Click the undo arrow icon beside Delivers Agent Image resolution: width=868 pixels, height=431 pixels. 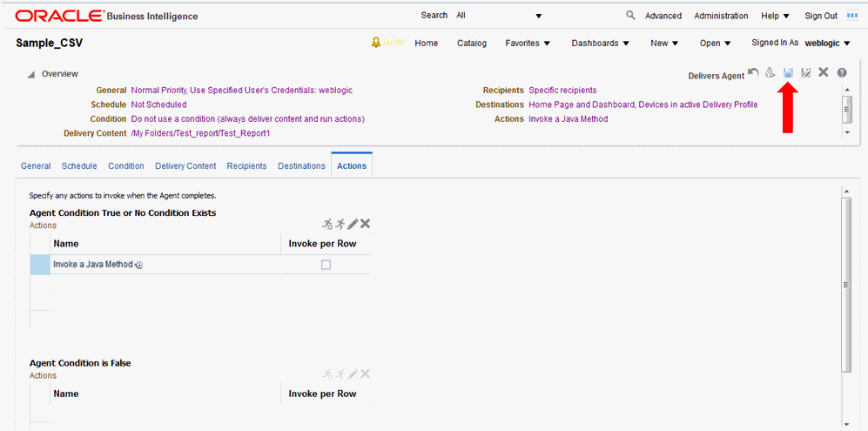pyautogui.click(x=753, y=72)
